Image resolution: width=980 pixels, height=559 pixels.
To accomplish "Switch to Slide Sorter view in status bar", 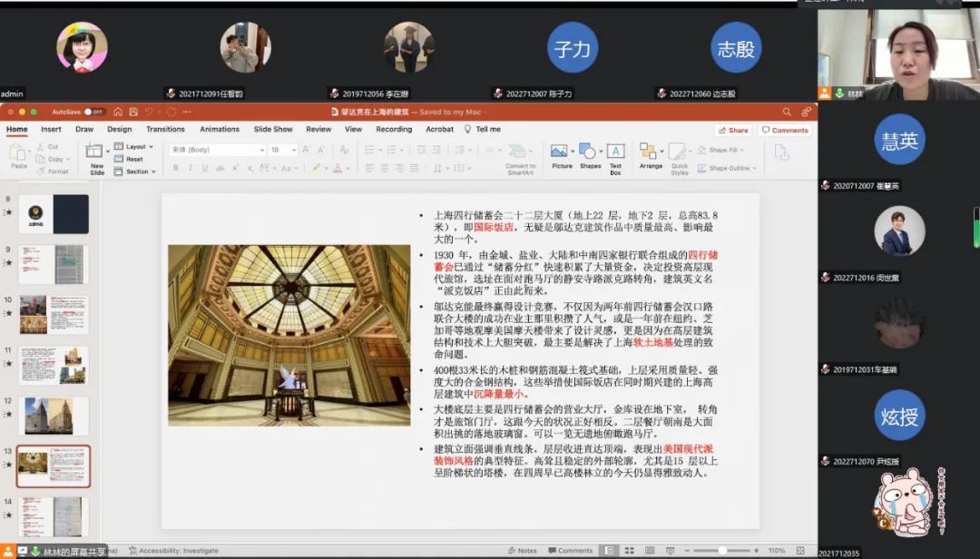I will [x=629, y=548].
